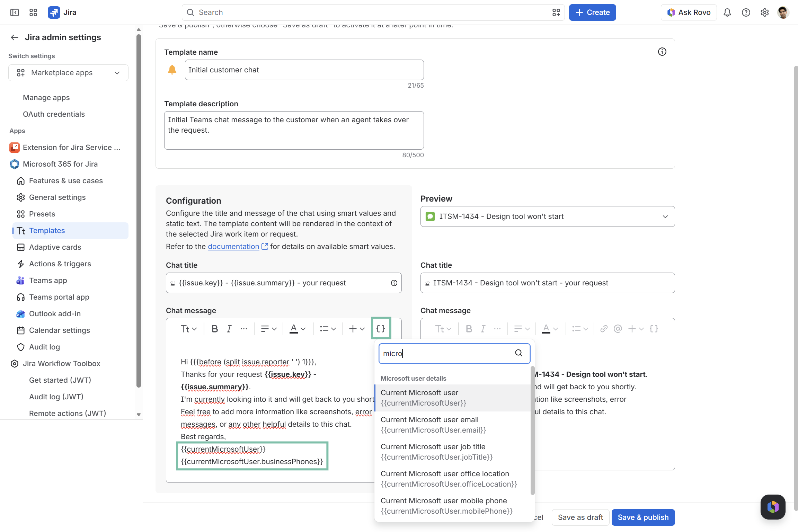Screen dimensions: 798x532
Task: Select Current Microsoft user mobile phone
Action: click(453, 506)
